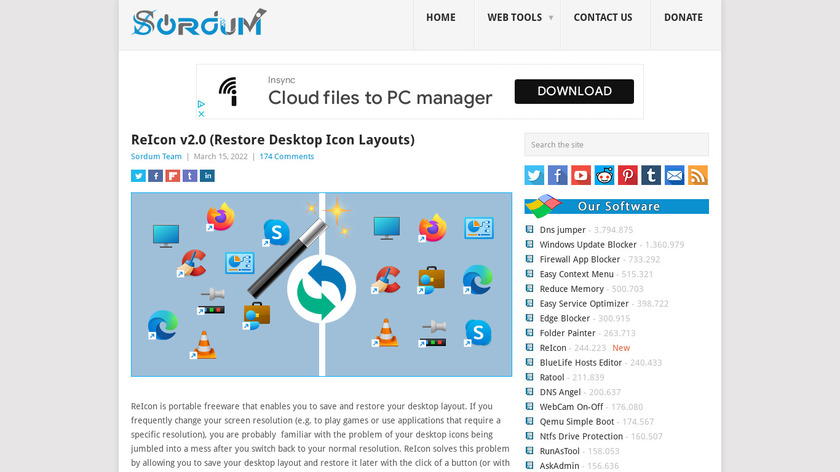Screen dimensions: 840x472
Task: Click the icon beside Windows Update Blocker
Action: pos(529,244)
